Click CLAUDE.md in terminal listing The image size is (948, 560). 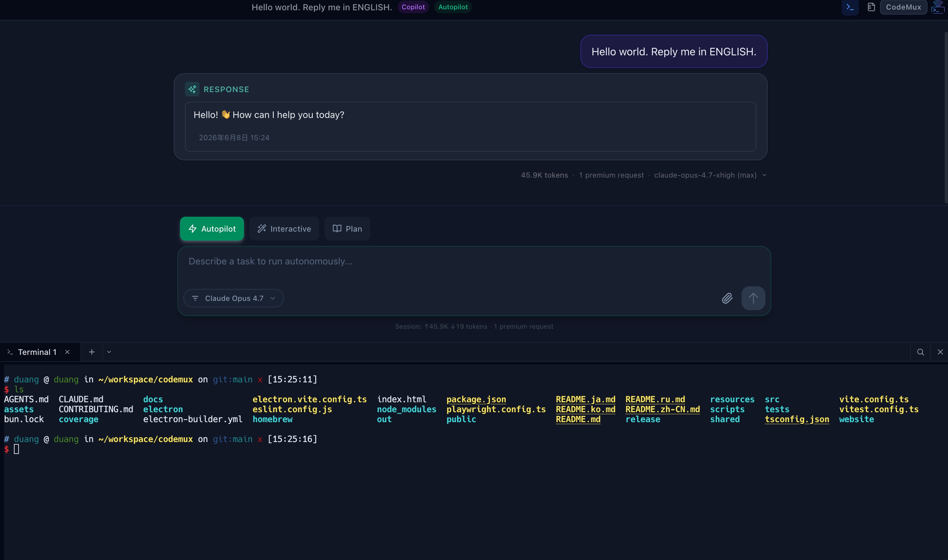coord(81,399)
